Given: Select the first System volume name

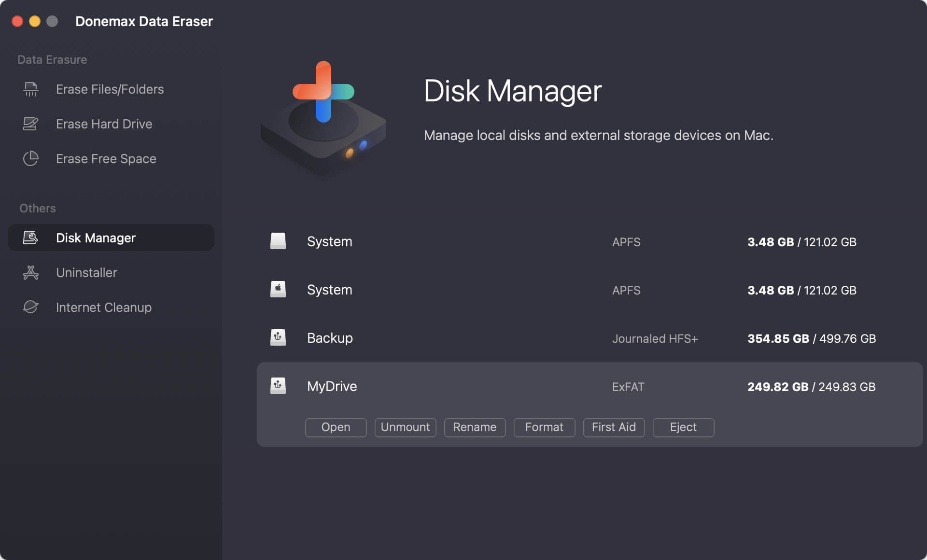Looking at the screenshot, I should coord(330,241).
